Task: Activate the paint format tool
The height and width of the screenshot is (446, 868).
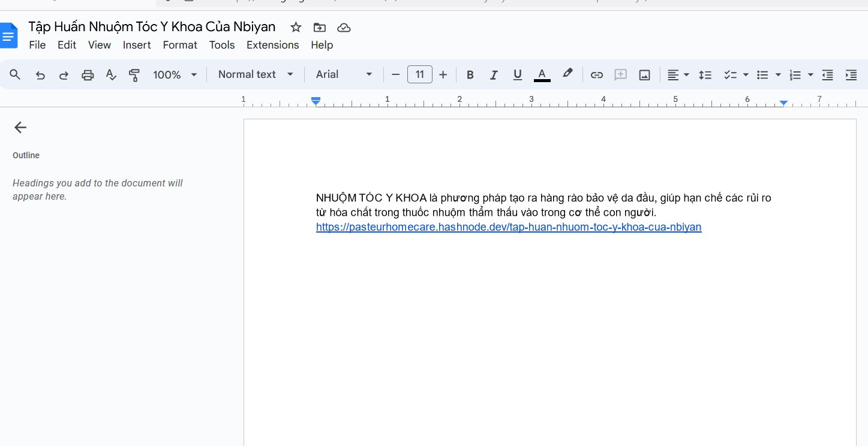Action: (134, 75)
